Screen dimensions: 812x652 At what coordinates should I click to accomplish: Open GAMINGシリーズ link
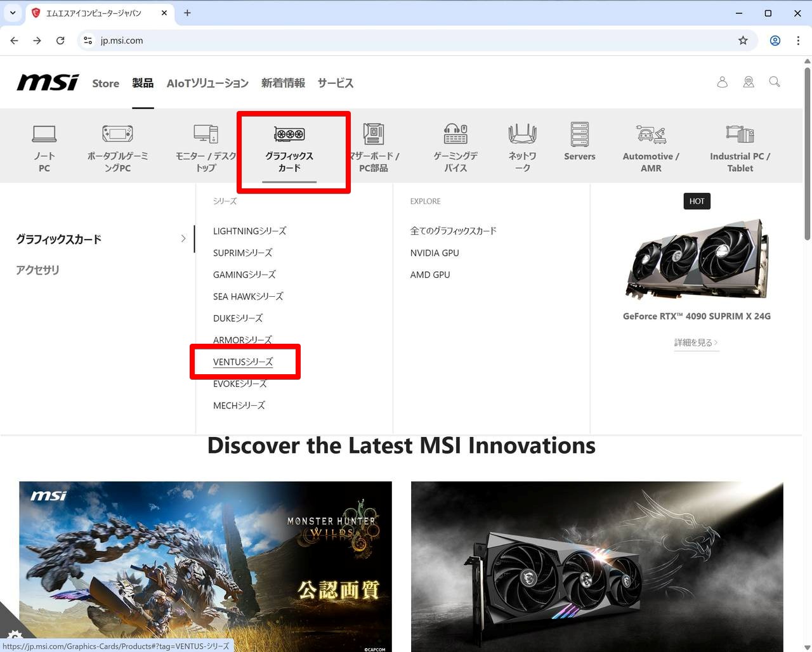[x=244, y=275]
